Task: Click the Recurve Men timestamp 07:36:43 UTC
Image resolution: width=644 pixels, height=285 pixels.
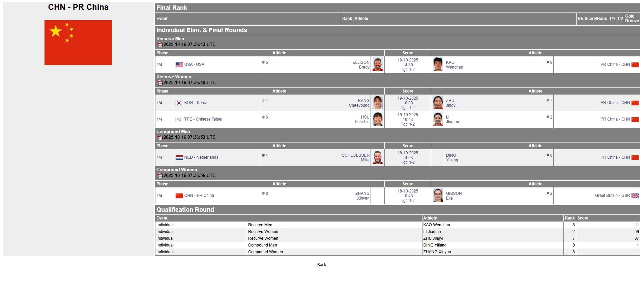Action: click(189, 45)
